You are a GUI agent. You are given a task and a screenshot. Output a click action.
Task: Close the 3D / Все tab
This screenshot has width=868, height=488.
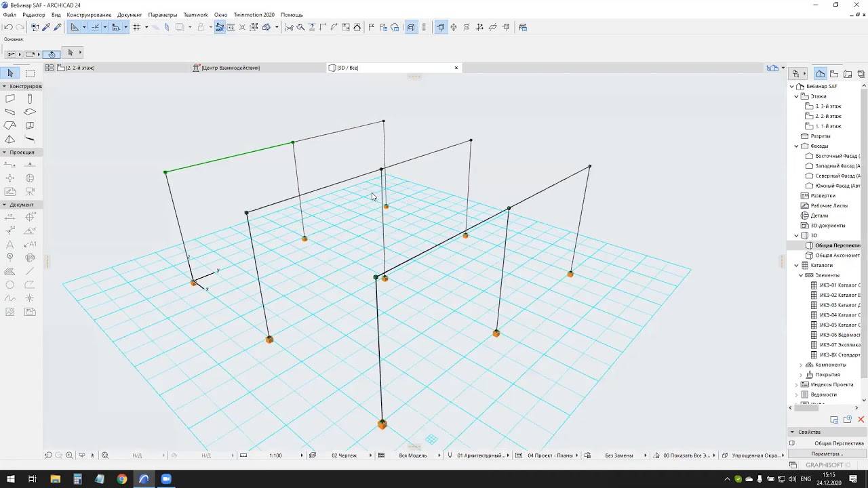point(456,68)
